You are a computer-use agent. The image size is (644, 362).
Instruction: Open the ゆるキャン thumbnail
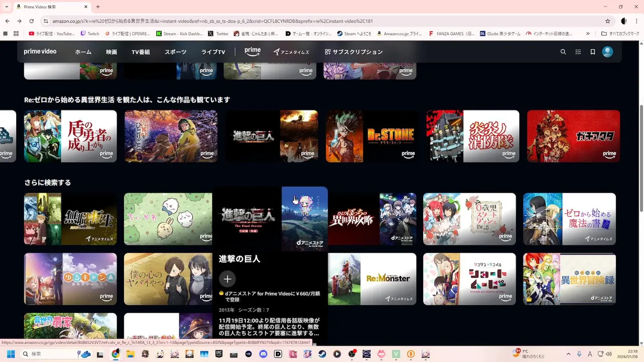(x=70, y=279)
